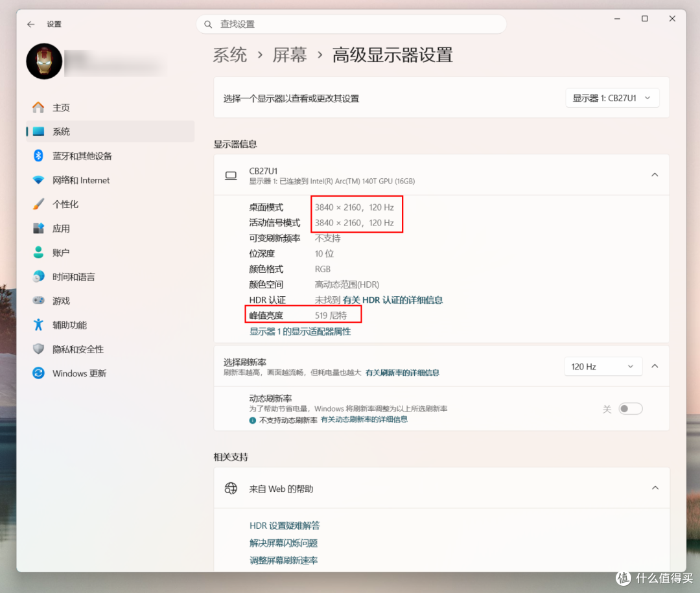
Task: Click the Wi-Fi icon for 网络和 Internet
Action: click(38, 180)
